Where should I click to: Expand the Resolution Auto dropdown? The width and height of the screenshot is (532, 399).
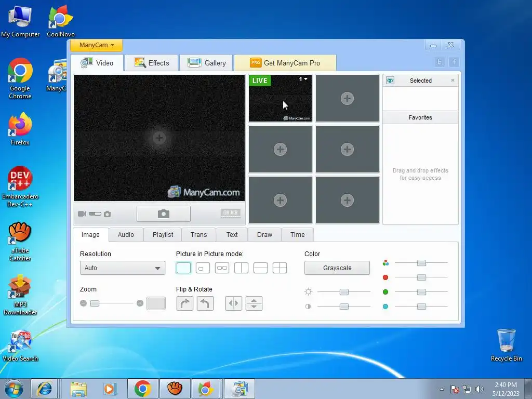(x=123, y=268)
